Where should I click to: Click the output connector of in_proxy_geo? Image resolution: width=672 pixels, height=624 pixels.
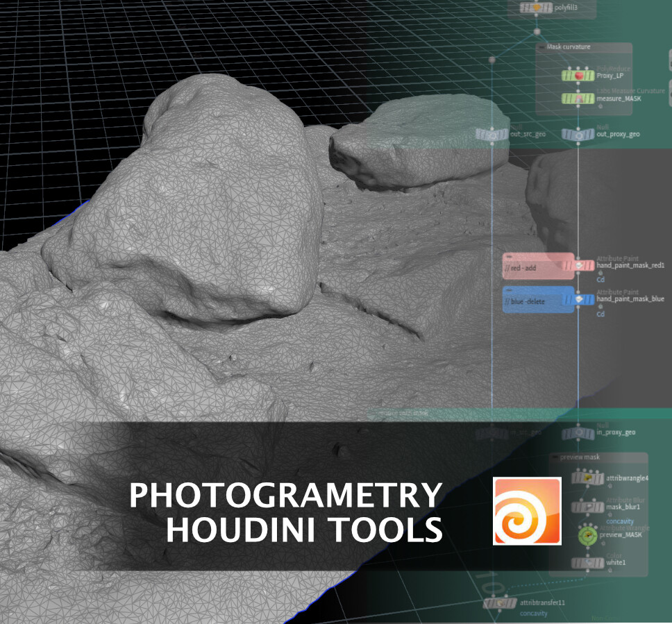coord(578,439)
